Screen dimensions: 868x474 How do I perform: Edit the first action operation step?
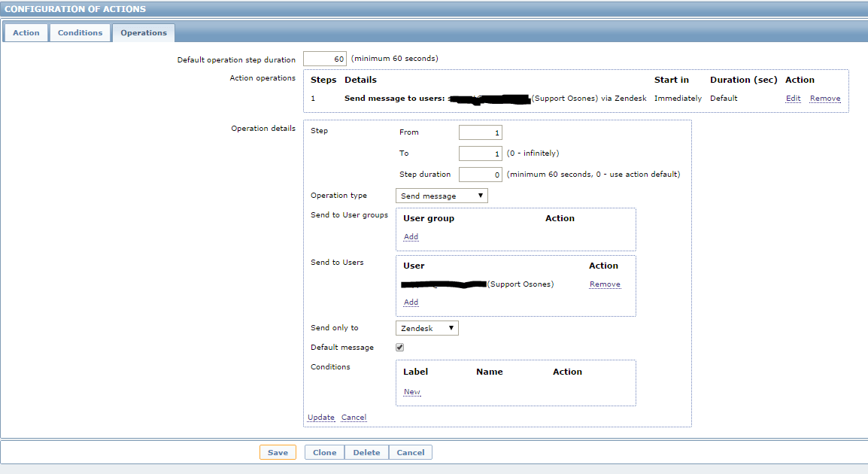793,98
